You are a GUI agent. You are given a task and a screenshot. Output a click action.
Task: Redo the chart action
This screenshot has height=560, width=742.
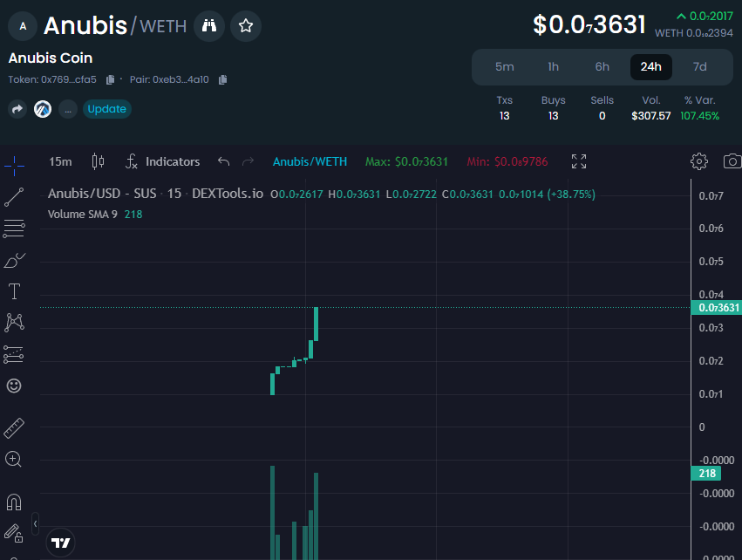(x=248, y=162)
